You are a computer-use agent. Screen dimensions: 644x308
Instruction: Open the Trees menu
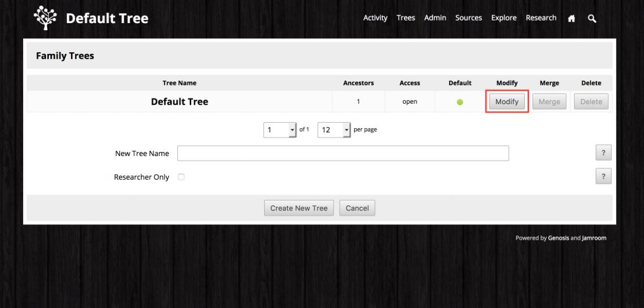pos(406,18)
